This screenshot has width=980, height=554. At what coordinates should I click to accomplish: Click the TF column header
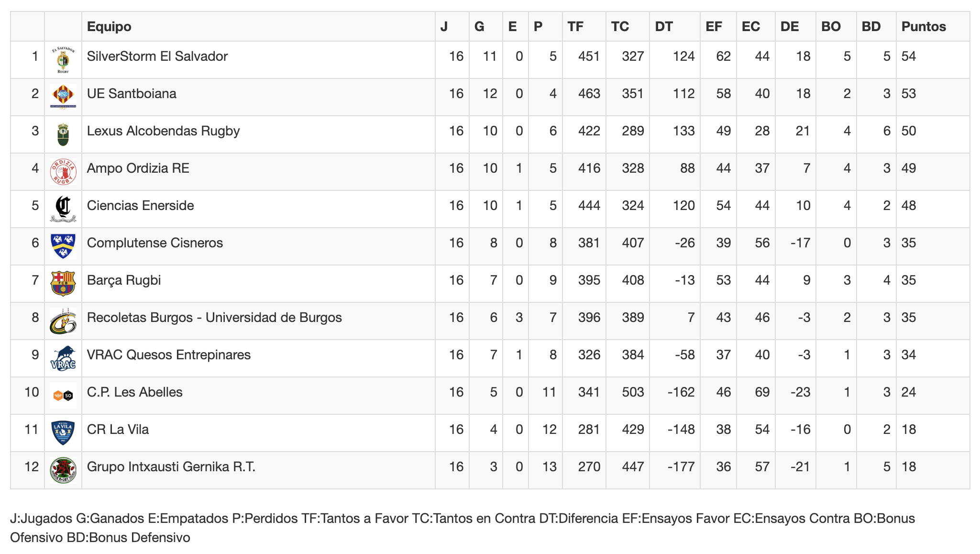575,26
